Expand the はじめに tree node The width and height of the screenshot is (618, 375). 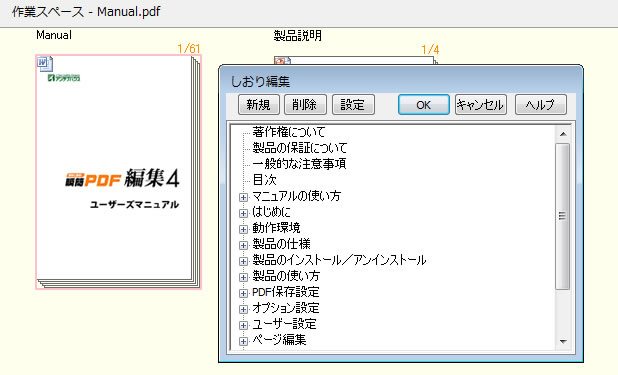[x=244, y=213]
